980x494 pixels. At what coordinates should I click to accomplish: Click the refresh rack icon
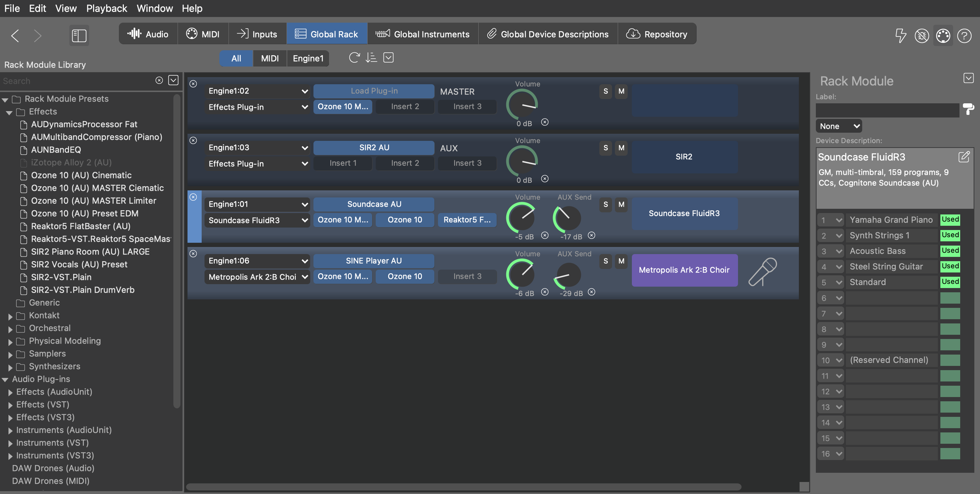(x=354, y=57)
